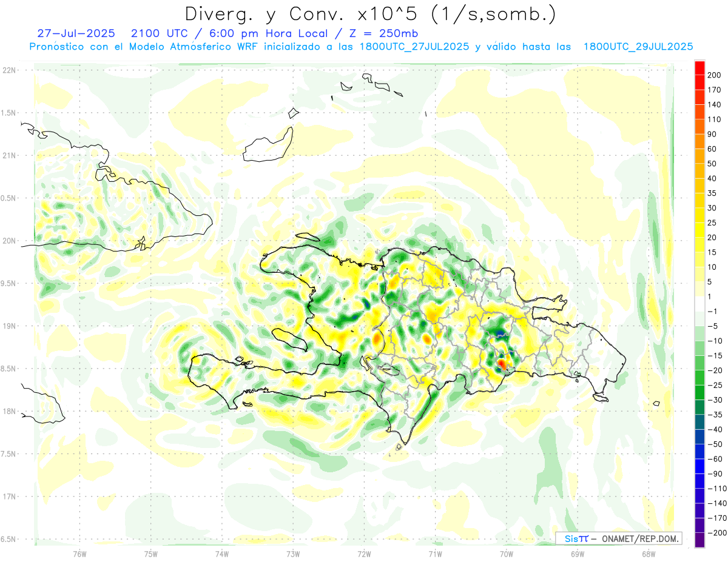Click the '-50' colorbar label
Viewport: 728px width, 562px height.
pos(714,444)
